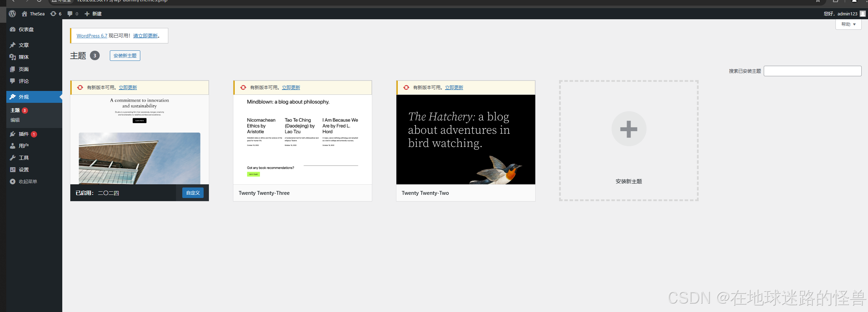The width and height of the screenshot is (868, 312).
Task: Click the red badge beside 主题 submenu
Action: [25, 111]
